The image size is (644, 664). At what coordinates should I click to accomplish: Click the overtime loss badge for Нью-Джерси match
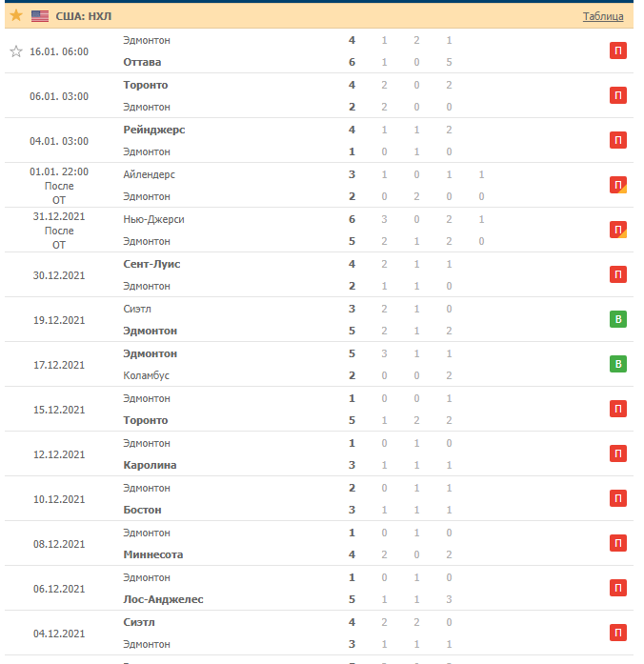click(617, 230)
